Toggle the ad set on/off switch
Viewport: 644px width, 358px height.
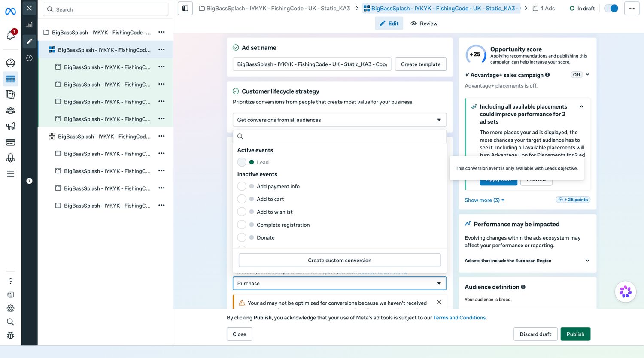(x=611, y=8)
